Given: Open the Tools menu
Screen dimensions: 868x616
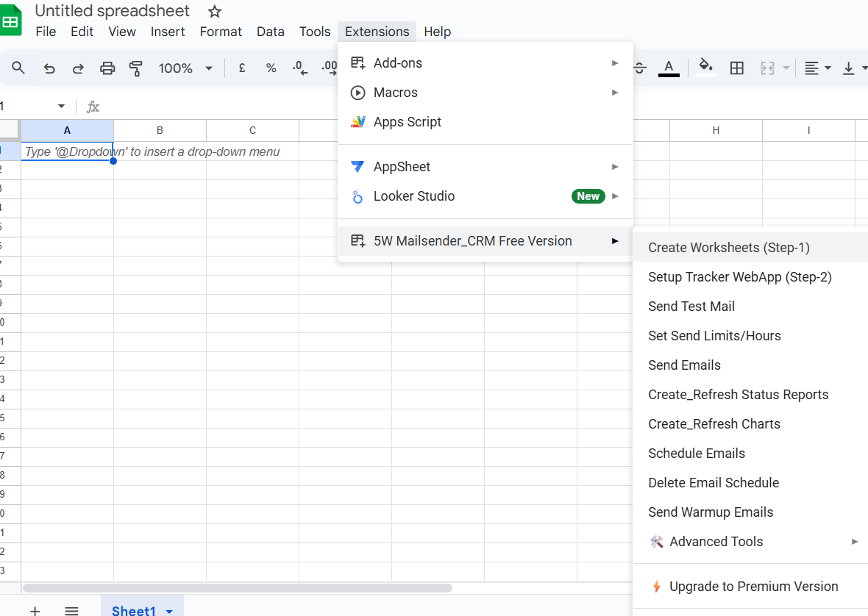Looking at the screenshot, I should tap(314, 32).
